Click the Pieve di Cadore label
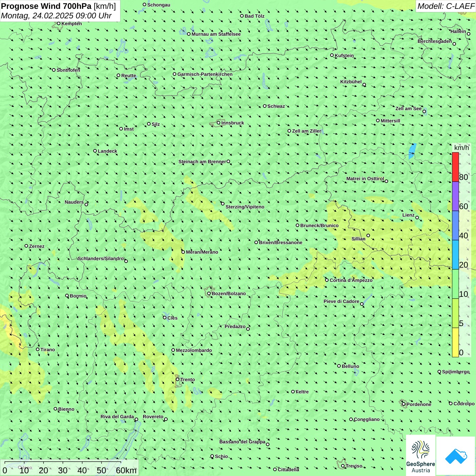The height and width of the screenshot is (476, 476). (x=341, y=301)
